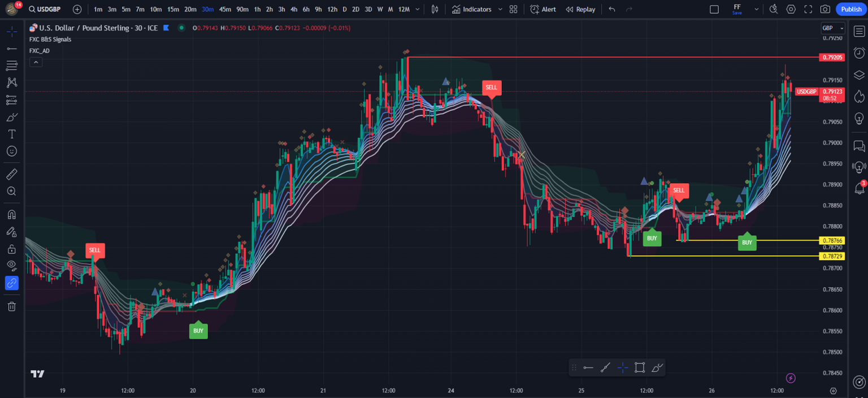Click the trash icon to remove drawings
Image resolution: width=868 pixels, height=398 pixels.
tap(11, 306)
